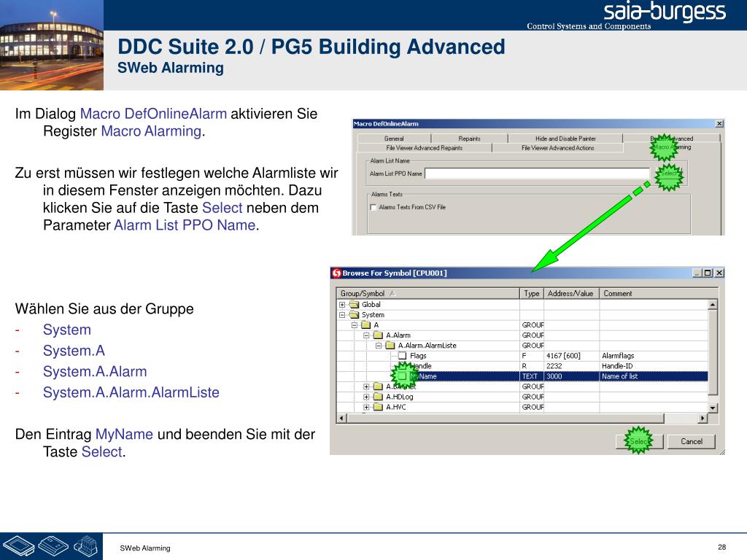Collapse the System group
The image size is (747, 560).
tap(342, 315)
